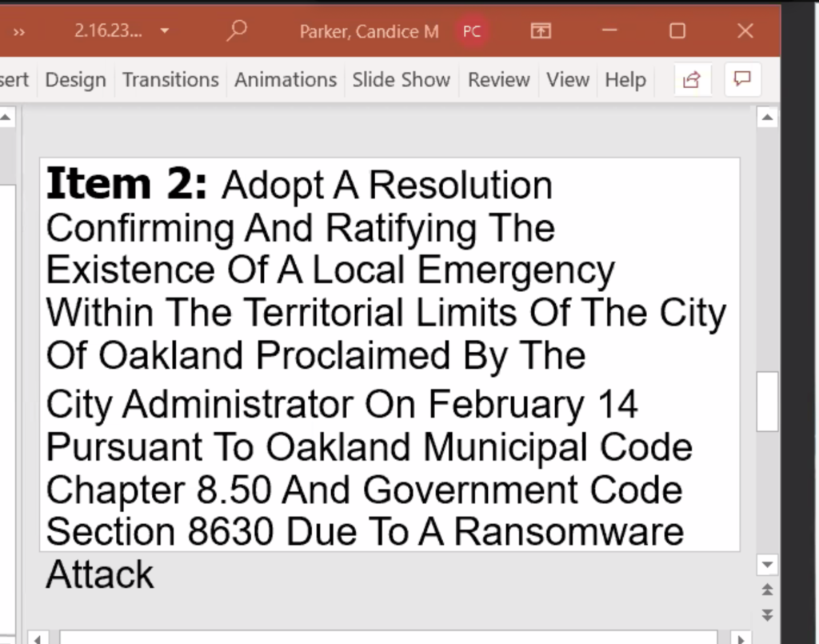This screenshot has height=644, width=819.
Task: Open the partly visible Insert tab
Action: tap(14, 80)
